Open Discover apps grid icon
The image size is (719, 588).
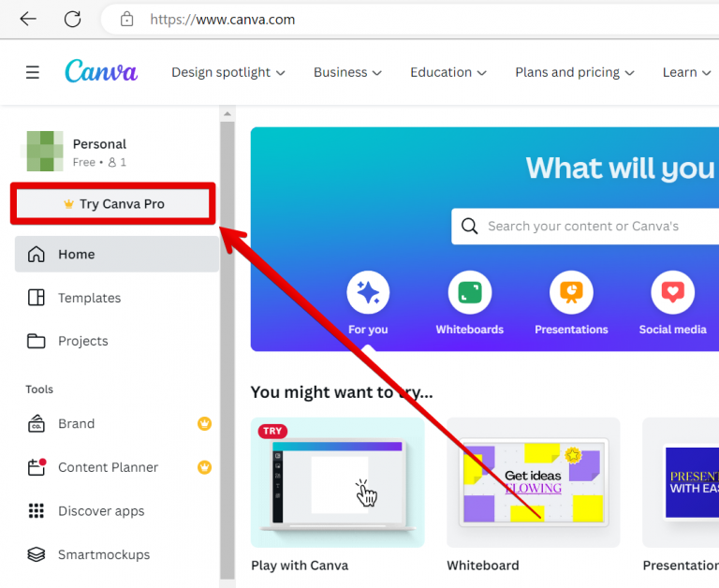(x=37, y=510)
